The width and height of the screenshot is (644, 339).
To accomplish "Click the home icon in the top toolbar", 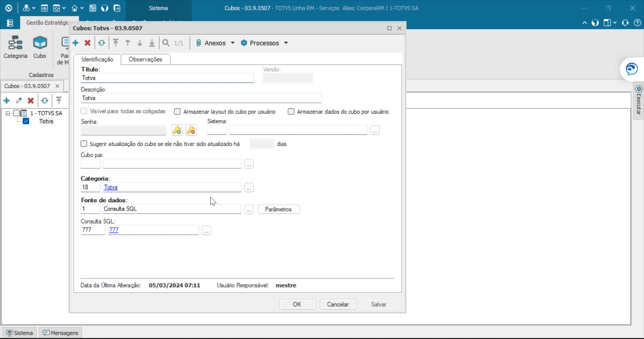I will (x=75, y=8).
